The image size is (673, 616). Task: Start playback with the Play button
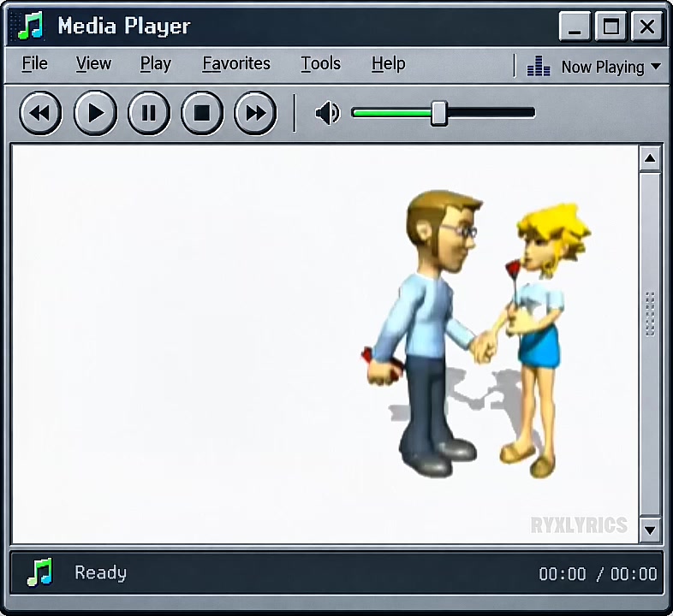pos(95,113)
